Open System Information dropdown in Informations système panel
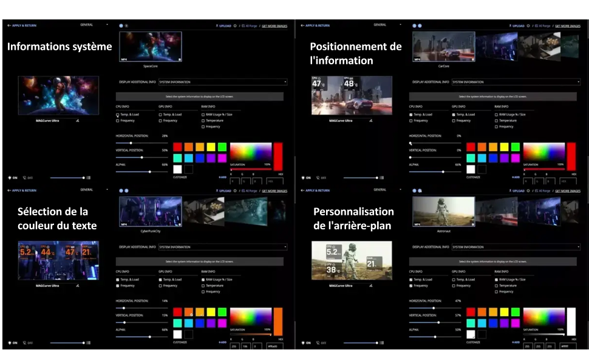Viewport: 589px width, 364px height. (x=223, y=82)
